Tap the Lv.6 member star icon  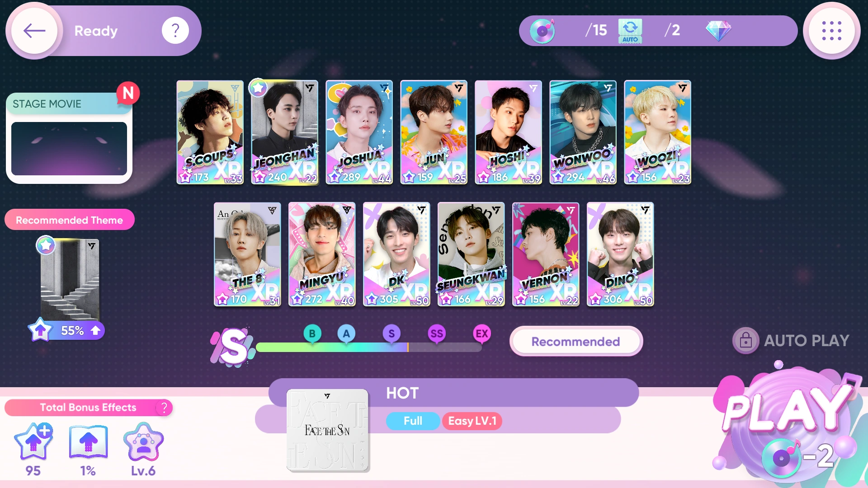point(143,442)
